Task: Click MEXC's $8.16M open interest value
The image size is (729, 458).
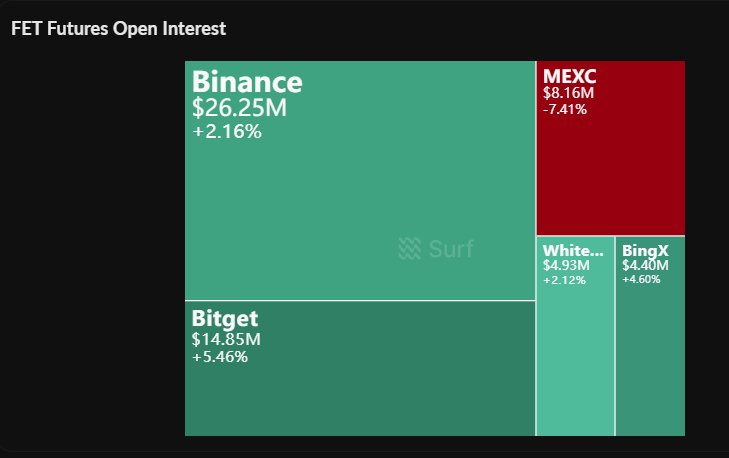Action: [568, 93]
